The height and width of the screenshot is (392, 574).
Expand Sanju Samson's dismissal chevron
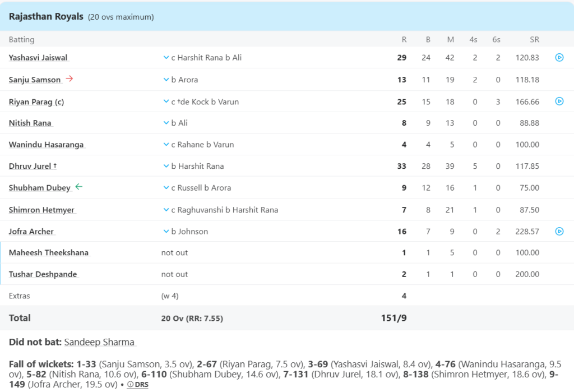point(166,79)
